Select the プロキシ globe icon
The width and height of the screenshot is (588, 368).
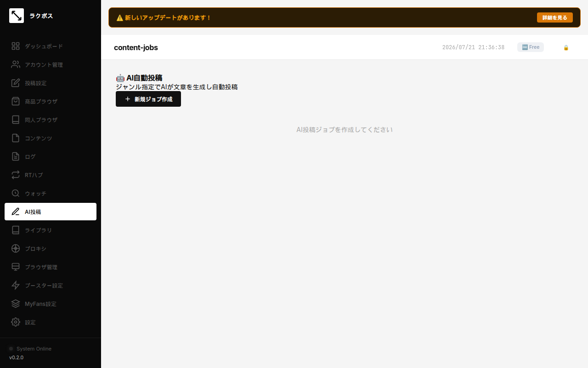click(x=16, y=248)
